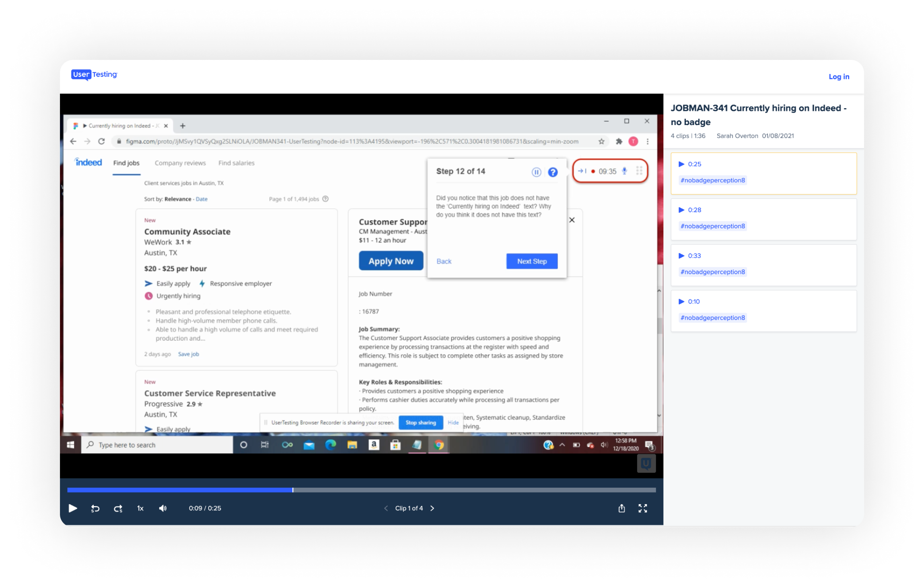Mute the video player volume

click(x=163, y=508)
